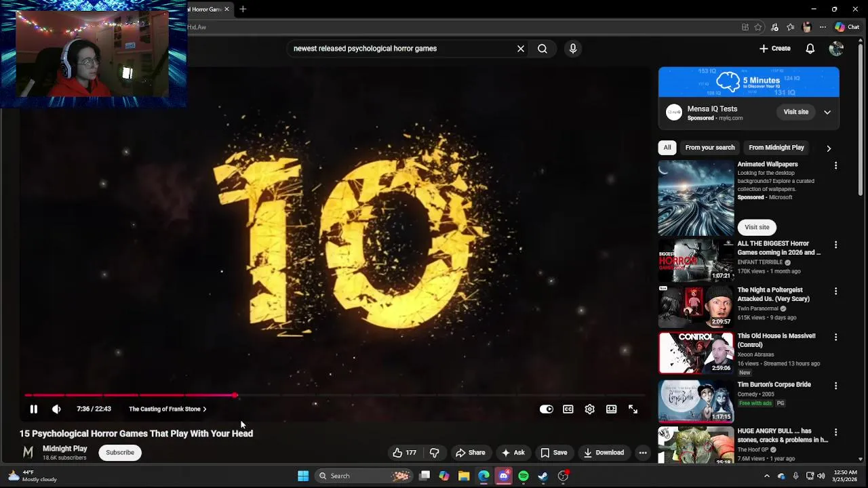Image resolution: width=868 pixels, height=488 pixels.
Task: Mute the video with the speaker icon
Action: click(x=56, y=409)
